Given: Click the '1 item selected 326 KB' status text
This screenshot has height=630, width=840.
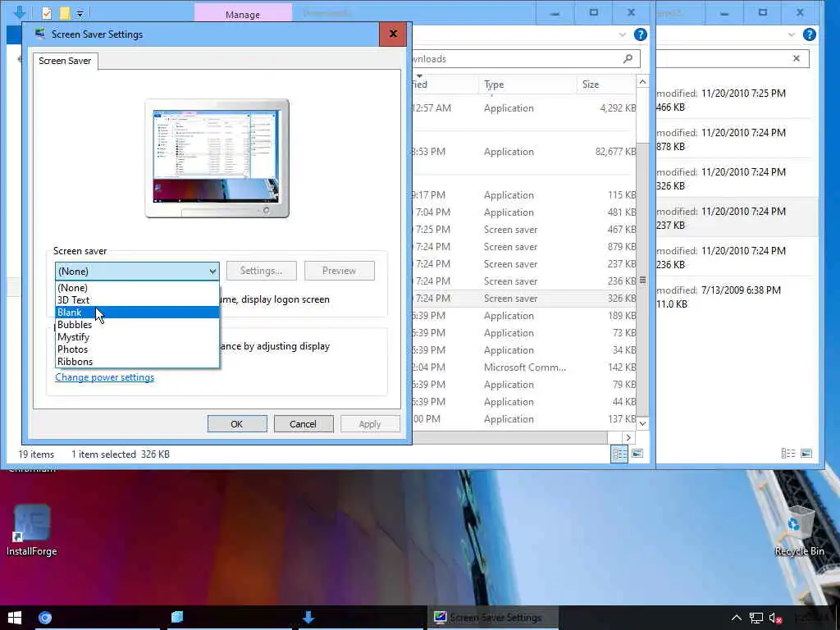Looking at the screenshot, I should tap(121, 454).
